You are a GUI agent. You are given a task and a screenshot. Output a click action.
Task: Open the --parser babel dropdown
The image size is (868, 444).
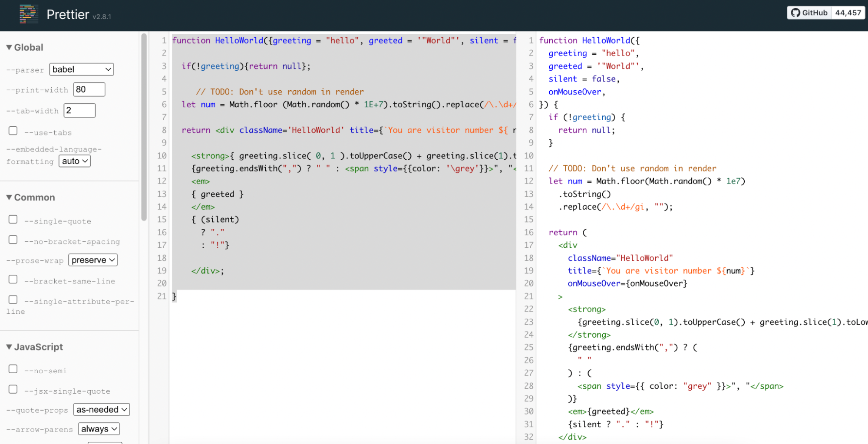[x=82, y=69]
